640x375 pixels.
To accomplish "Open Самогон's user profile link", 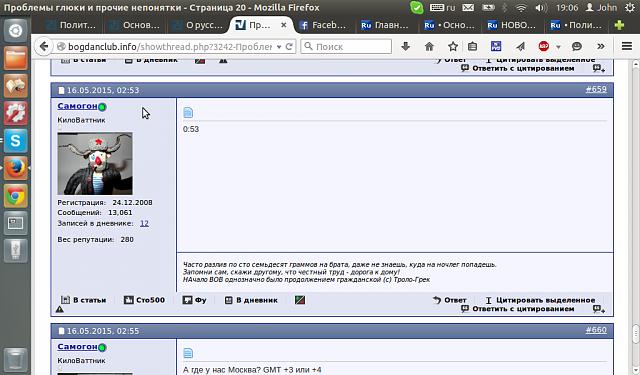I will [77, 106].
